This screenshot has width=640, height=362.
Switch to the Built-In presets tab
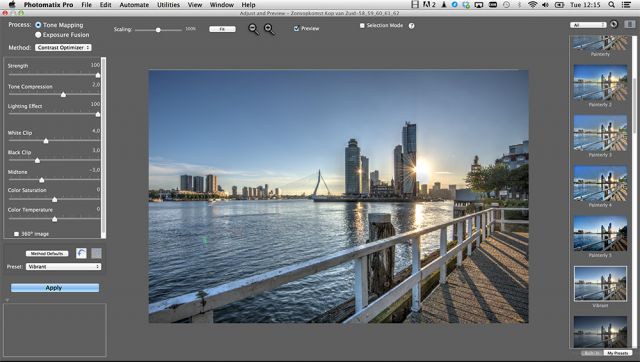591,353
